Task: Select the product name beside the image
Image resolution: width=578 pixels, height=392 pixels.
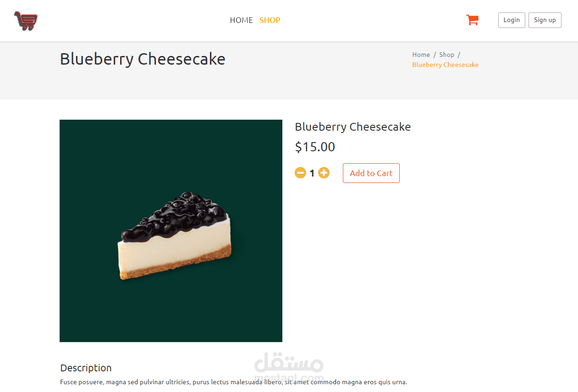Action: (x=352, y=127)
